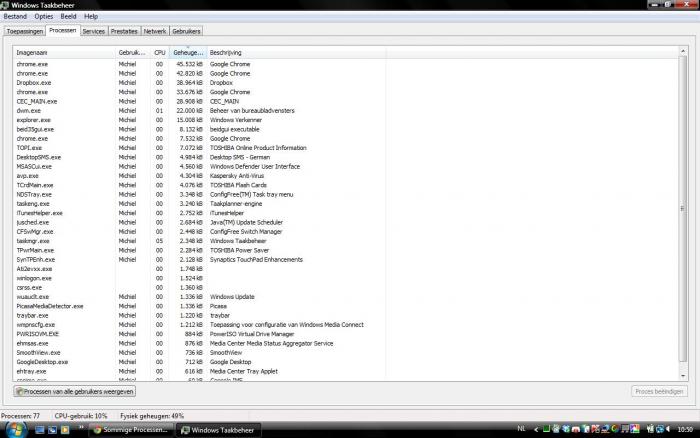Switch to the Chrome 'Sommige Processen...' taskbar button
Image resolution: width=700 pixels, height=438 pixels.
tap(131, 430)
